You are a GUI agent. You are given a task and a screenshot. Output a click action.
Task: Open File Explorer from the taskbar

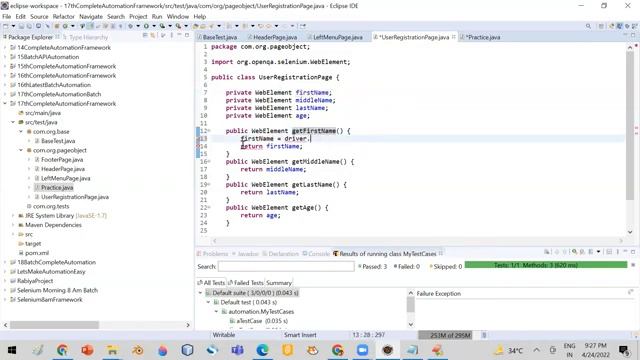click(x=112, y=350)
